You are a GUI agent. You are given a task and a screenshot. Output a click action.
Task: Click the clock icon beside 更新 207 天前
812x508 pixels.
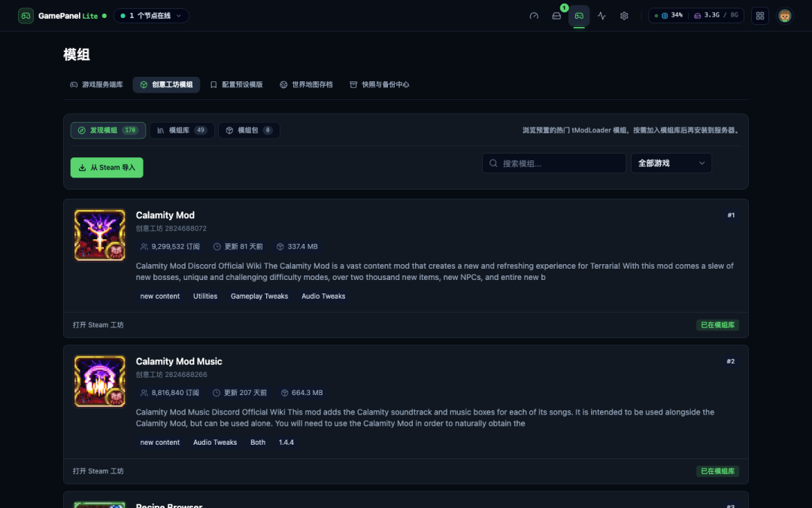pos(217,393)
